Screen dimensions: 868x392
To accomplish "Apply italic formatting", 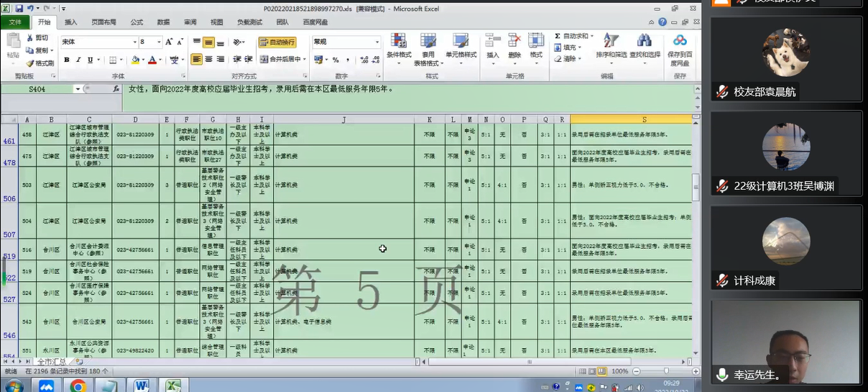I will click(78, 60).
